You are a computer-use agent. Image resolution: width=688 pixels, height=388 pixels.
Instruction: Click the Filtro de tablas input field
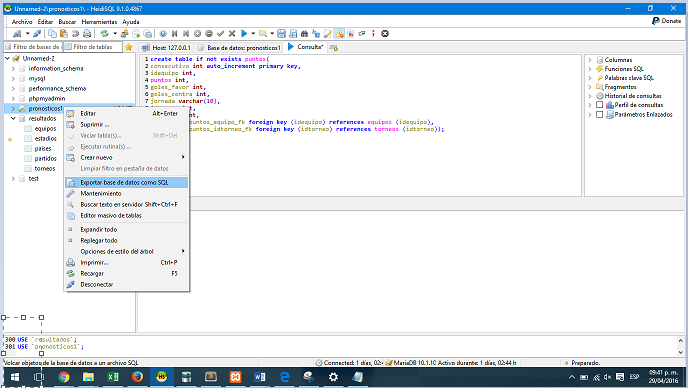coord(93,47)
